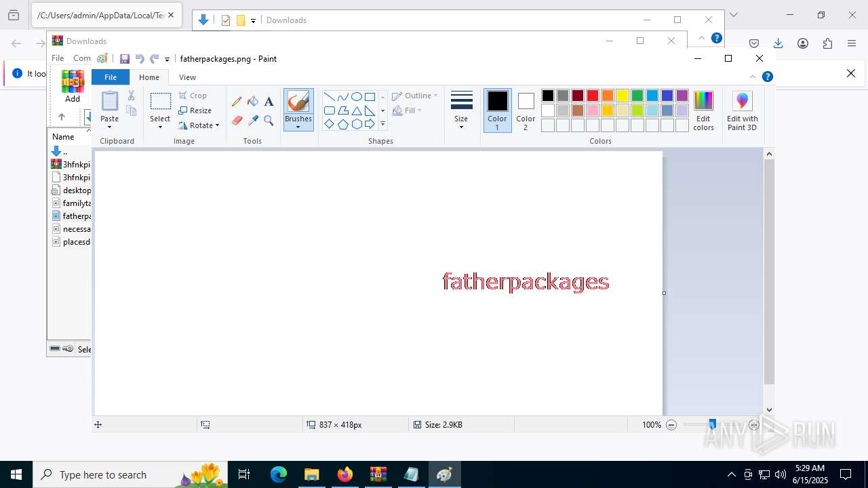Click Add button in WinRAR window
The width and height of the screenshot is (868, 488).
pos(73,87)
